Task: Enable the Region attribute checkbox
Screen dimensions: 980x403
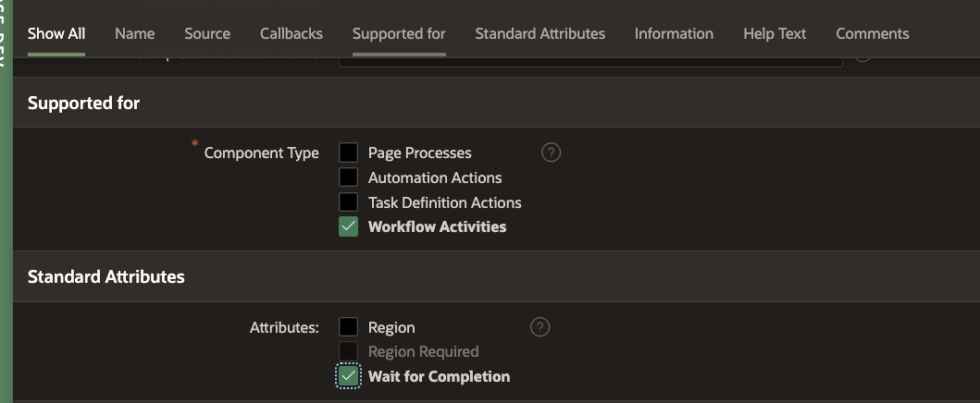Action: click(x=348, y=327)
